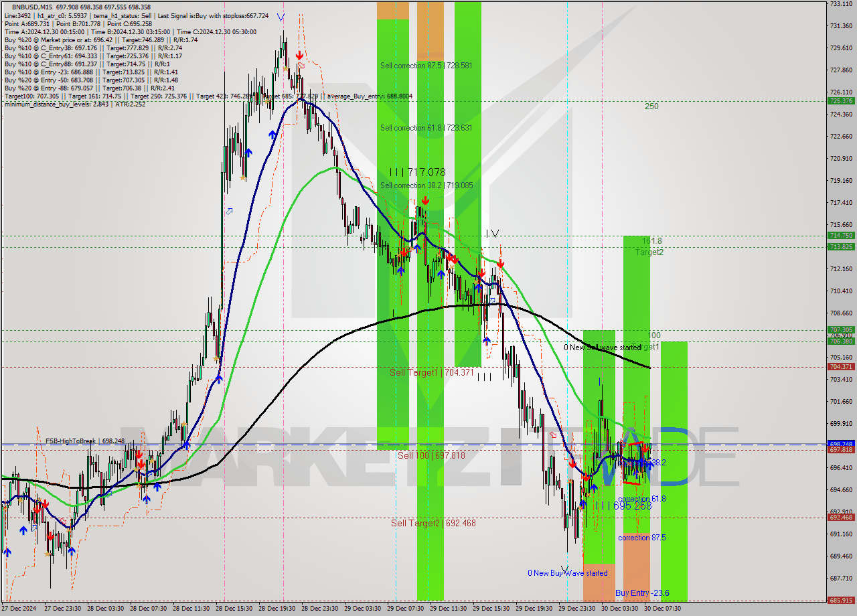Image resolution: width=857 pixels, height=616 pixels.
Task: Click the 706.380 green price tag
Action: point(841,341)
